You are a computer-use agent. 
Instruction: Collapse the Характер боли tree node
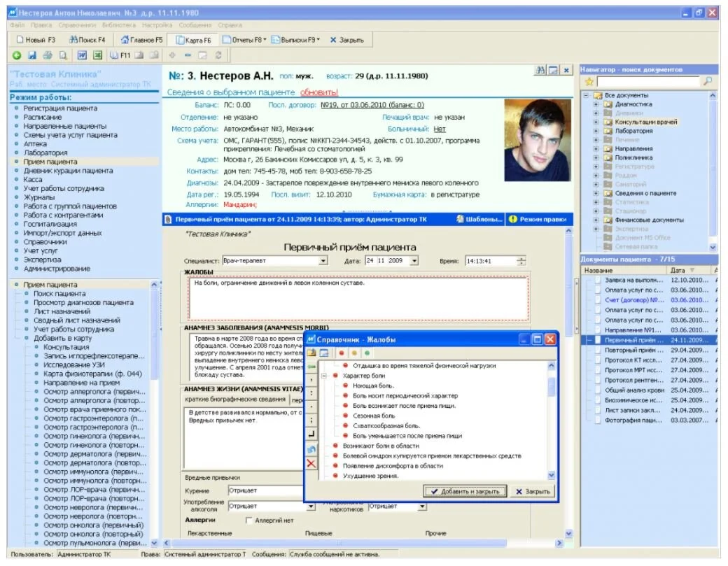(x=324, y=376)
